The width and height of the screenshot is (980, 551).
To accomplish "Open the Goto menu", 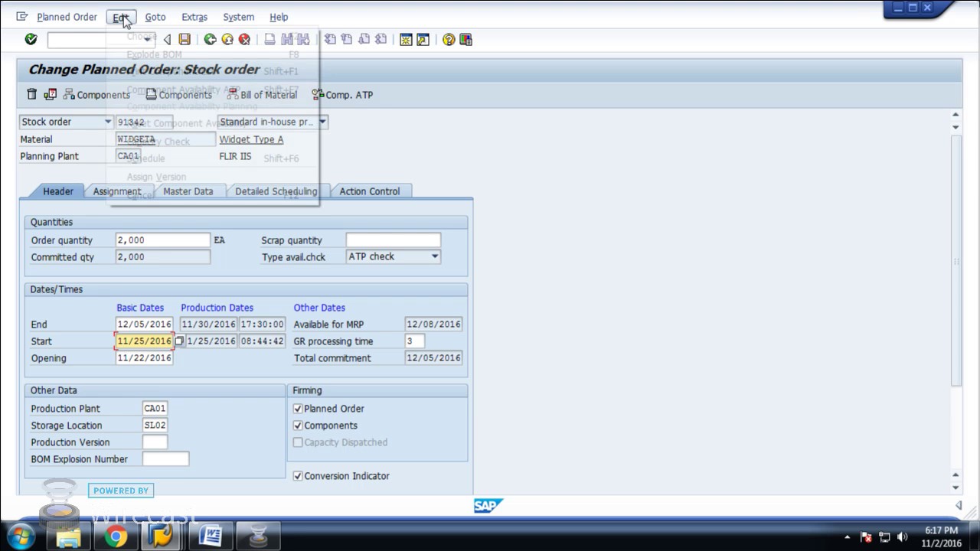I will 155,16.
